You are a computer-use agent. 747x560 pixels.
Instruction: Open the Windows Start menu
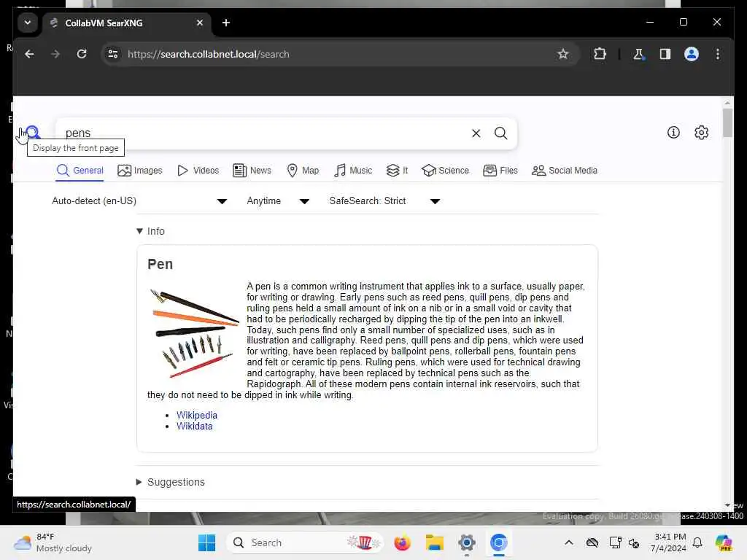coord(206,542)
